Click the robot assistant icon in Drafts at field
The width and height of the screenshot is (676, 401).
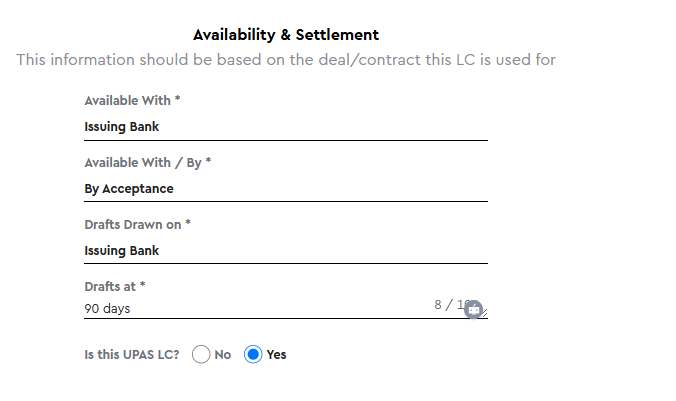coord(473,309)
